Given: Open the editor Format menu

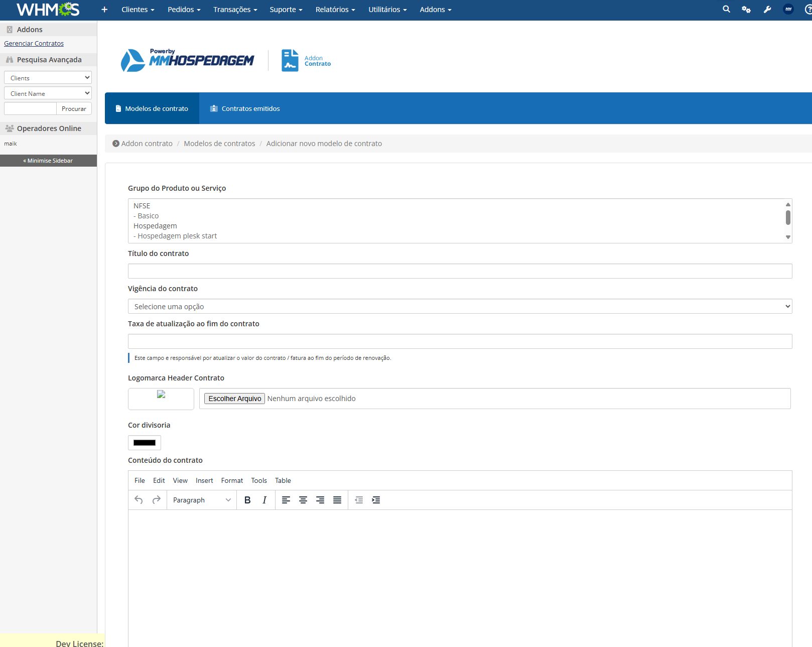Looking at the screenshot, I should 232,480.
